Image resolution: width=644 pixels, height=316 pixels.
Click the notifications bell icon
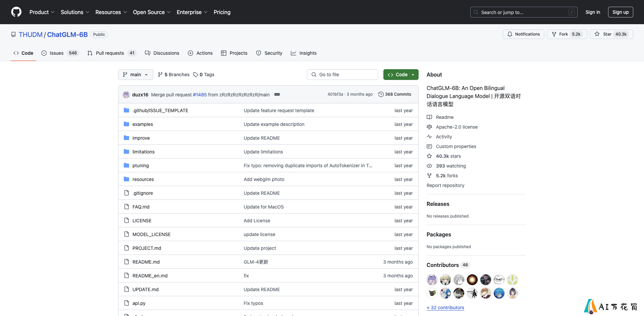pos(510,34)
